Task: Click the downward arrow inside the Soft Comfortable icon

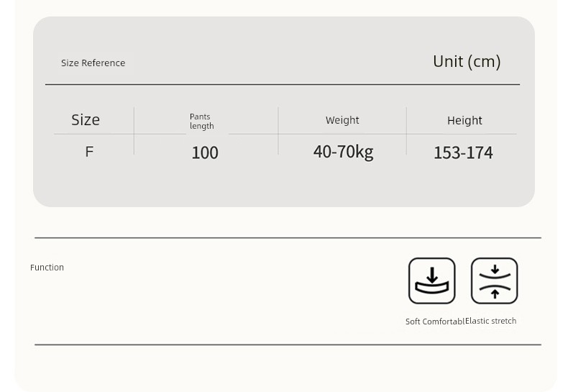Action: point(432,275)
